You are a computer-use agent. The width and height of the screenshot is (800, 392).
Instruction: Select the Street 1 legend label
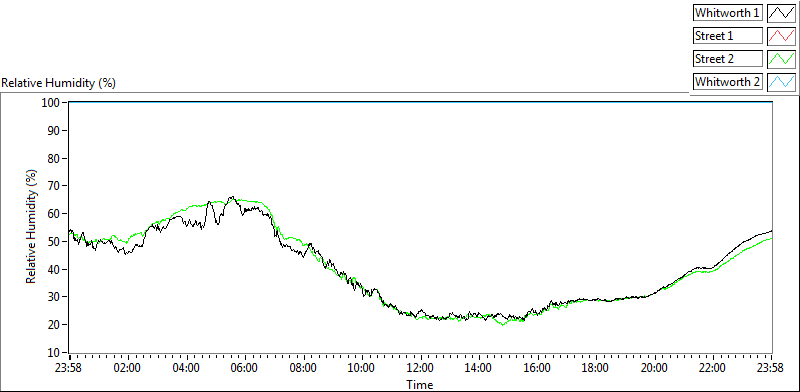pyautogui.click(x=728, y=36)
